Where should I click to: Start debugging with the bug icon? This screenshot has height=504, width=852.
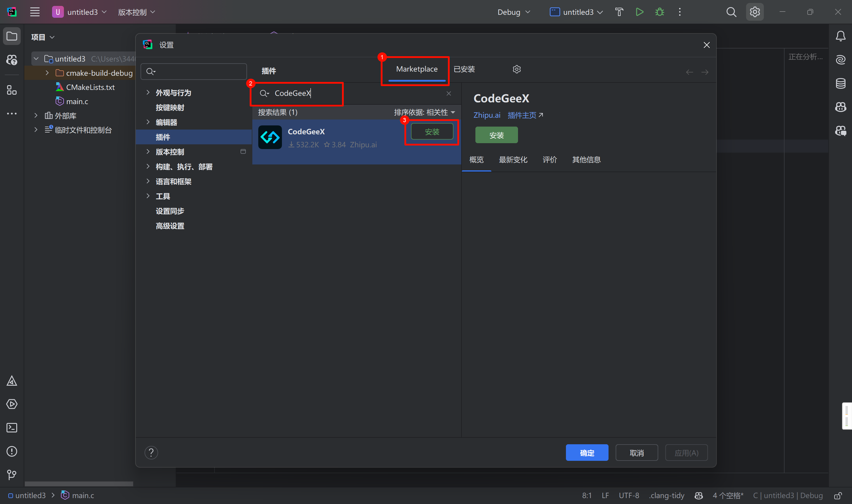(x=659, y=12)
